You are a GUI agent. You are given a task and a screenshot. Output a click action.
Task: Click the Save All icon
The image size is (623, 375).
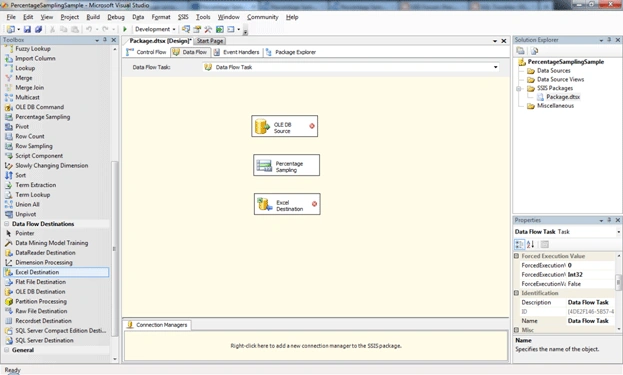pyautogui.click(x=38, y=29)
